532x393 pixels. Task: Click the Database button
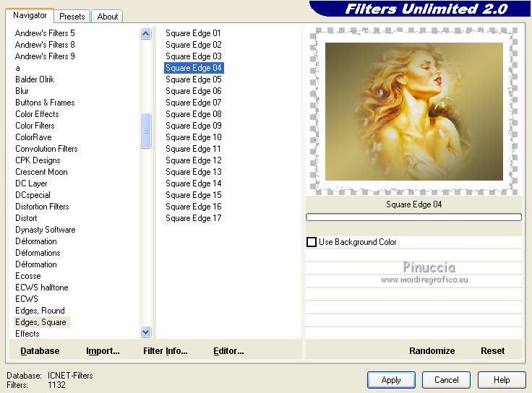(x=40, y=350)
